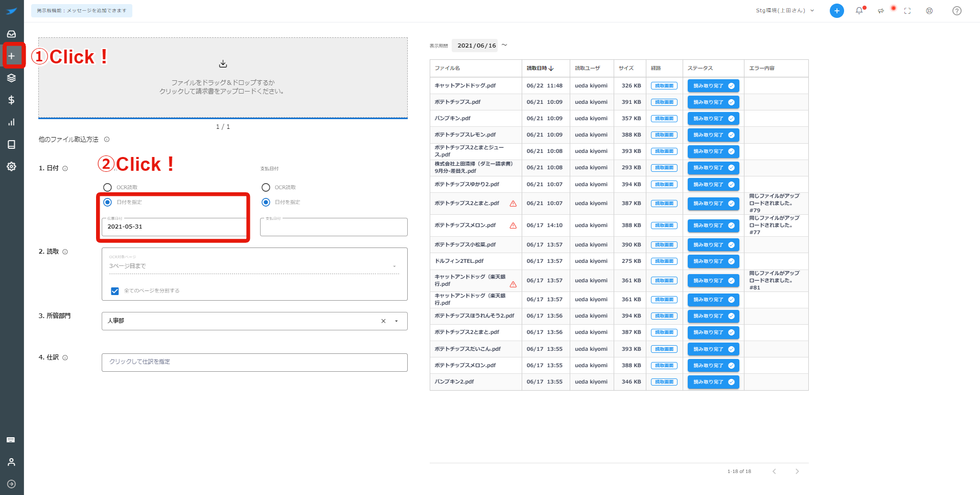Select the left 日付を指定 radio button
This screenshot has width=980, height=495.
(x=107, y=202)
